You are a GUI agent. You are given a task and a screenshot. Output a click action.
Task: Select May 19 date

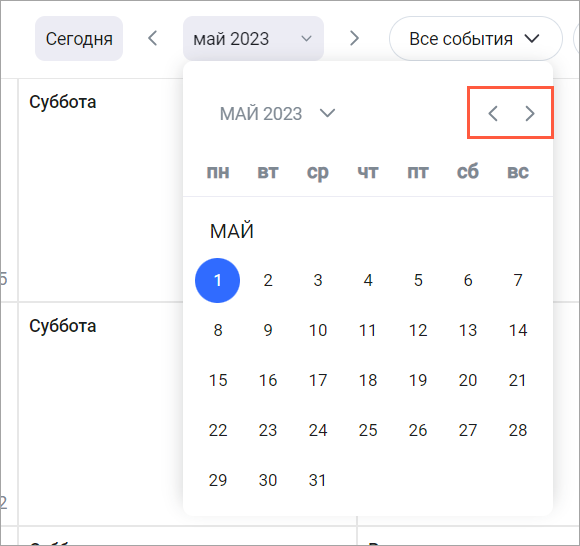[x=418, y=380]
